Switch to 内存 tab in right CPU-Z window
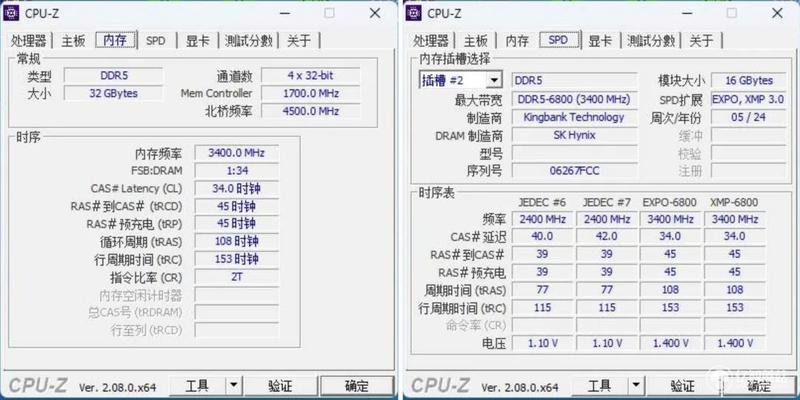The height and width of the screenshot is (400, 800). (x=517, y=41)
